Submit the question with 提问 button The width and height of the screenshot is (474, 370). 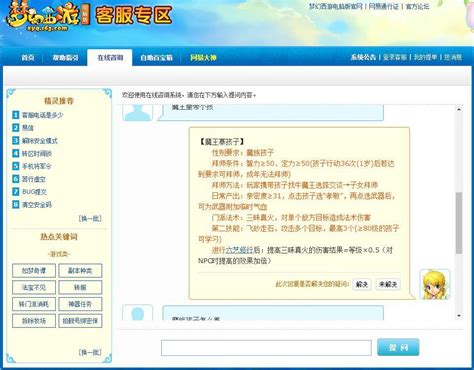coord(398,348)
